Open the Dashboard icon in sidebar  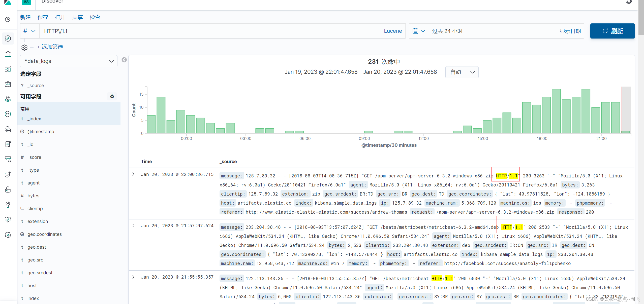pos(8,69)
